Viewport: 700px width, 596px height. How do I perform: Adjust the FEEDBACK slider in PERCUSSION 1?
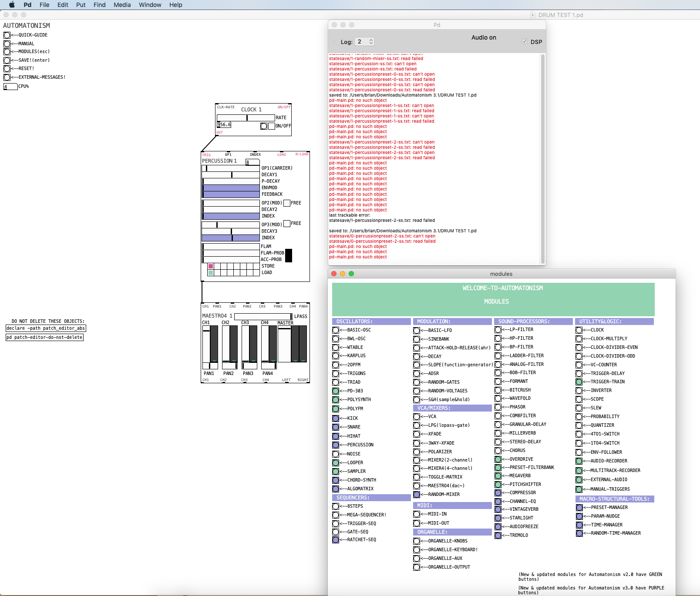click(x=231, y=194)
